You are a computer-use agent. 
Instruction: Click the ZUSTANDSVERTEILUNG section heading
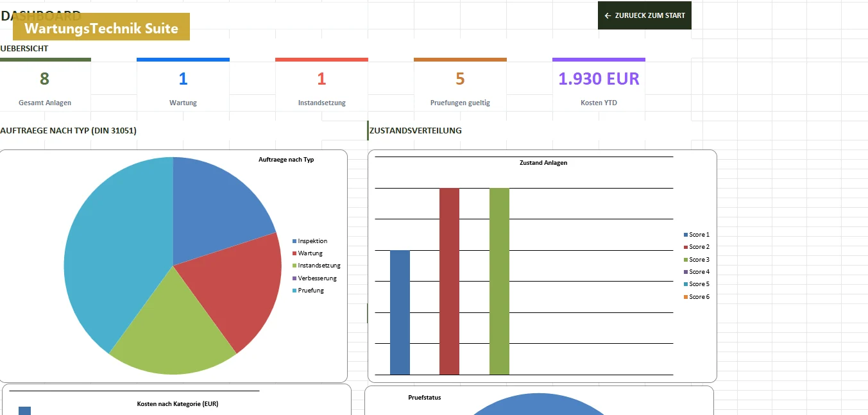(416, 130)
